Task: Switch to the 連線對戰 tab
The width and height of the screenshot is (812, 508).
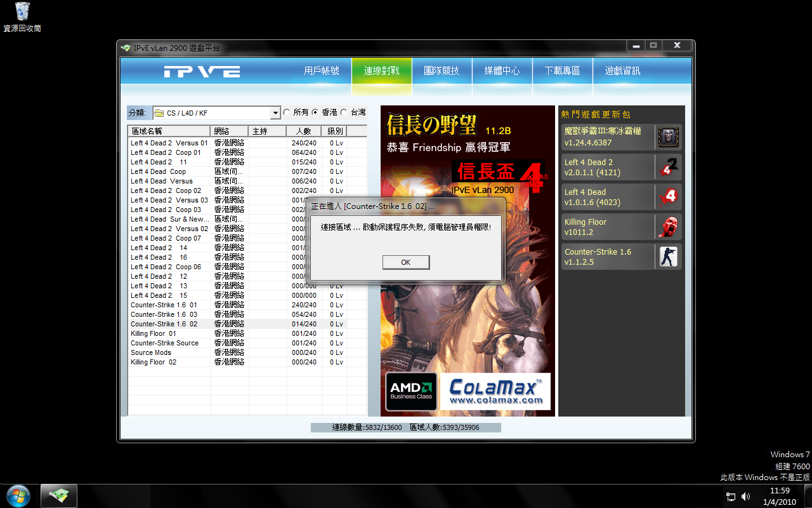Action: 382,71
